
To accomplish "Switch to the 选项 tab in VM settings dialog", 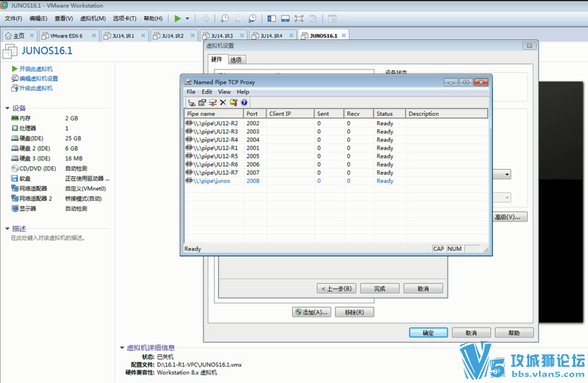I will (236, 60).
